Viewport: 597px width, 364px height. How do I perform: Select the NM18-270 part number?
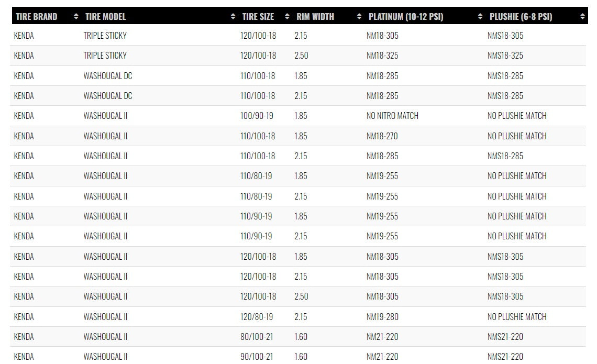[x=382, y=136]
